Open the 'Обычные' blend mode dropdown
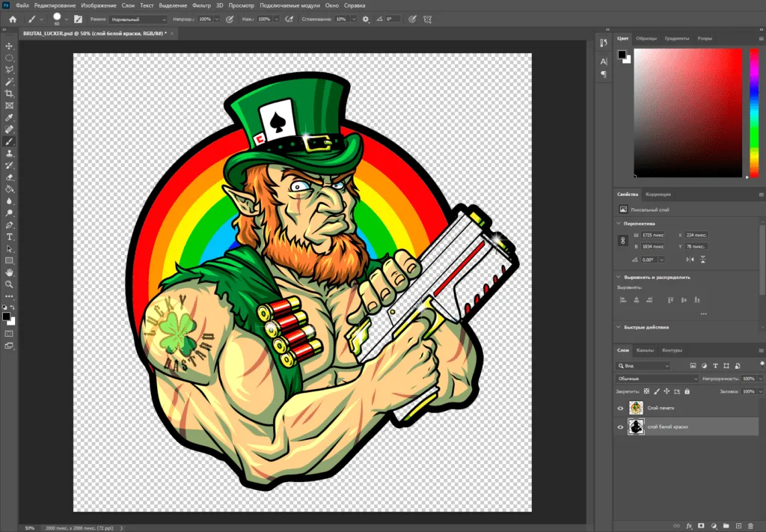This screenshot has width=766, height=532. tap(657, 379)
